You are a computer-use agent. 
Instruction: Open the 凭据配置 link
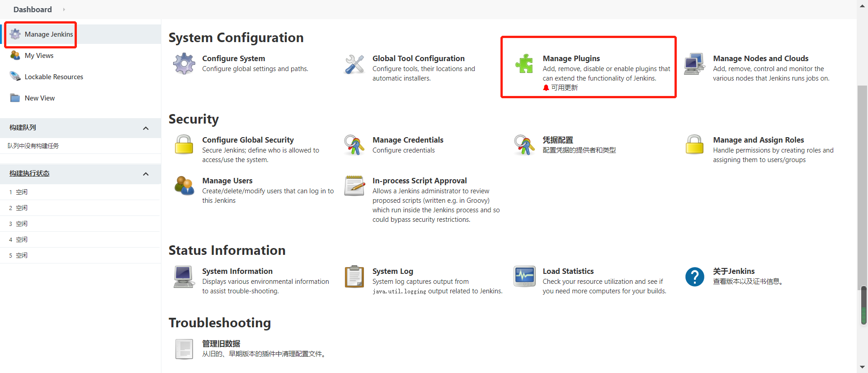click(x=558, y=140)
